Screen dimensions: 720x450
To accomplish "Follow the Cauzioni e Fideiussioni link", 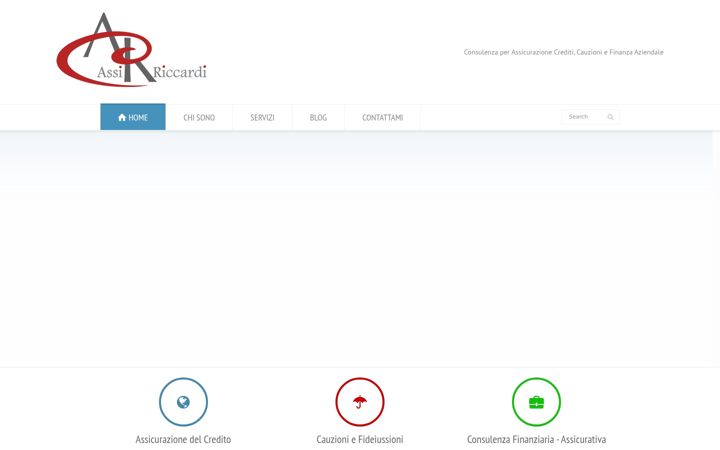I will click(360, 439).
